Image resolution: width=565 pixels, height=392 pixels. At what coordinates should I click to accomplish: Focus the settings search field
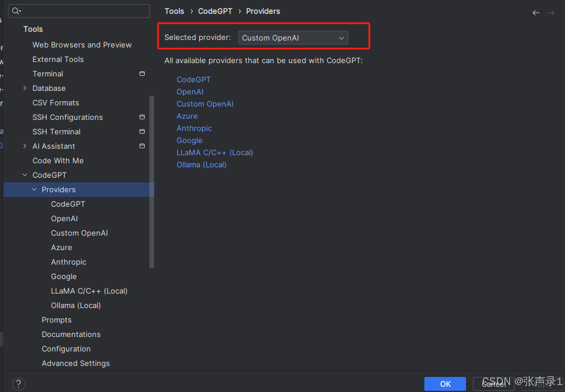(x=79, y=11)
